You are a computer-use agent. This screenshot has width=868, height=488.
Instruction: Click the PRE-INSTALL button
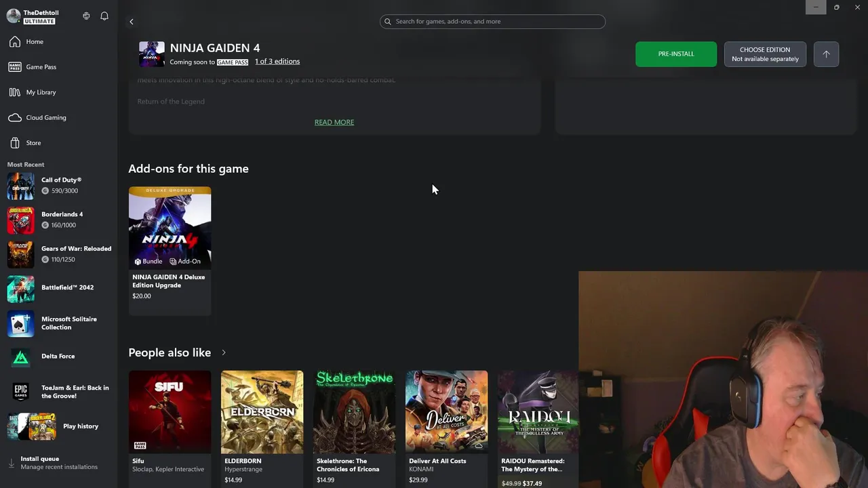[676, 54]
